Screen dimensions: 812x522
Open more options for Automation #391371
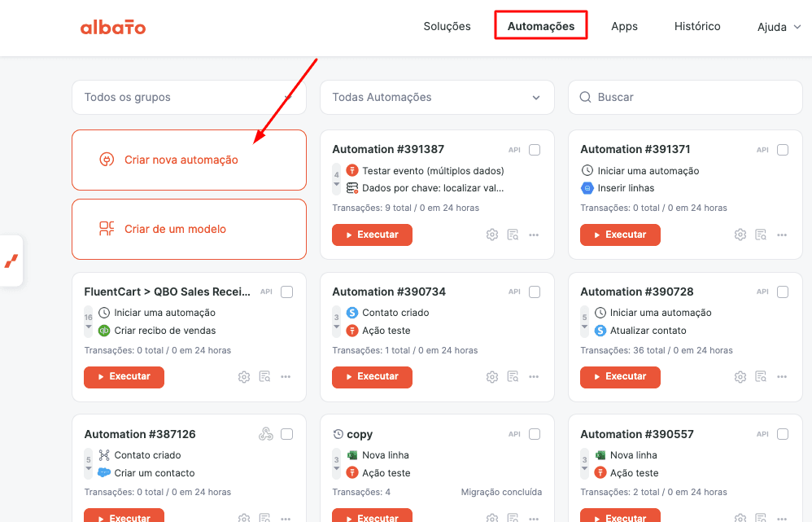coord(782,235)
